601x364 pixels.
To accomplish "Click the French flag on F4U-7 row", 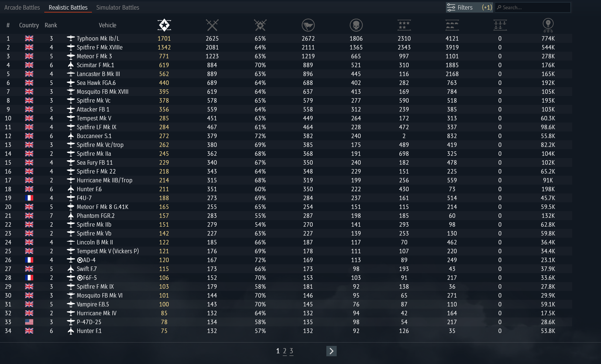I will pyautogui.click(x=29, y=198).
